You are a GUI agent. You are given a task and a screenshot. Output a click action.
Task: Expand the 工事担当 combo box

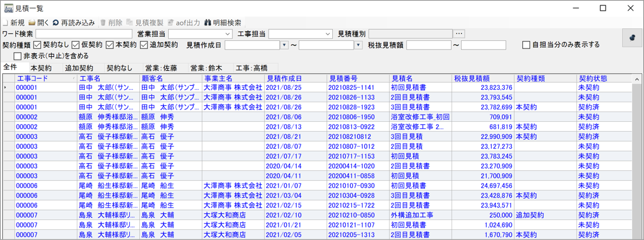pyautogui.click(x=328, y=34)
